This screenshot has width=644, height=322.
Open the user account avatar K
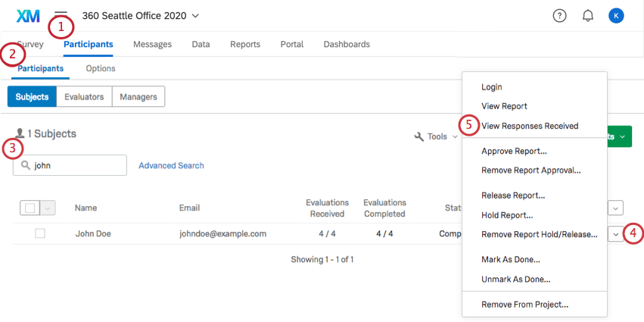click(x=616, y=16)
